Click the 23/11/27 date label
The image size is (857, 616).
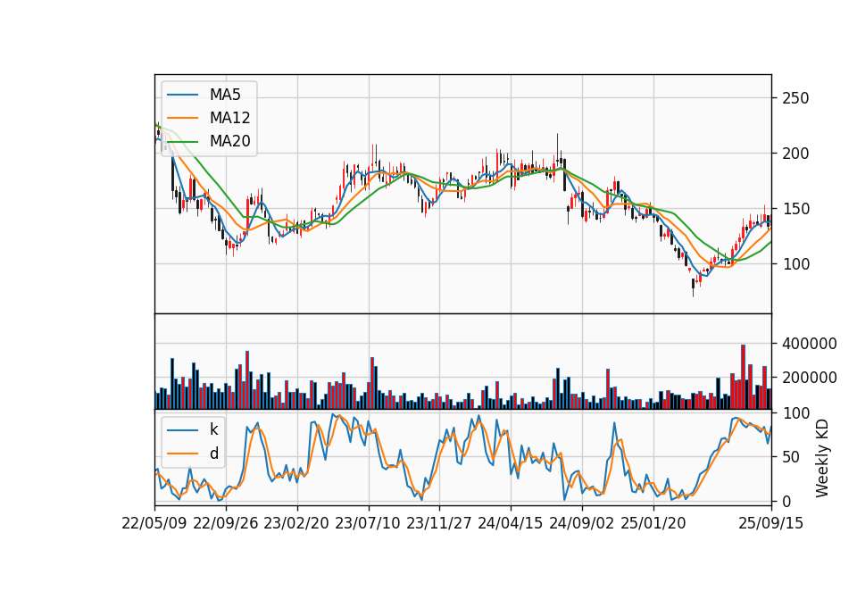tap(439, 523)
